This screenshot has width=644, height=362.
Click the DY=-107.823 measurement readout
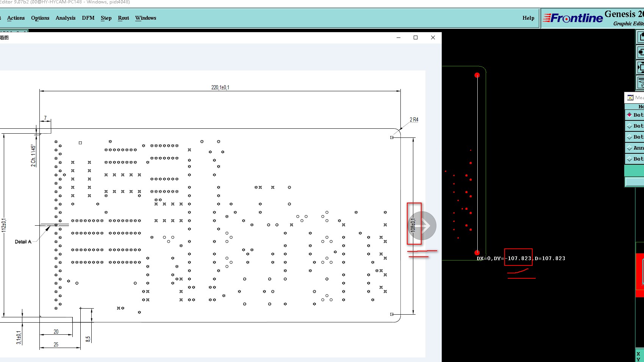click(513, 258)
